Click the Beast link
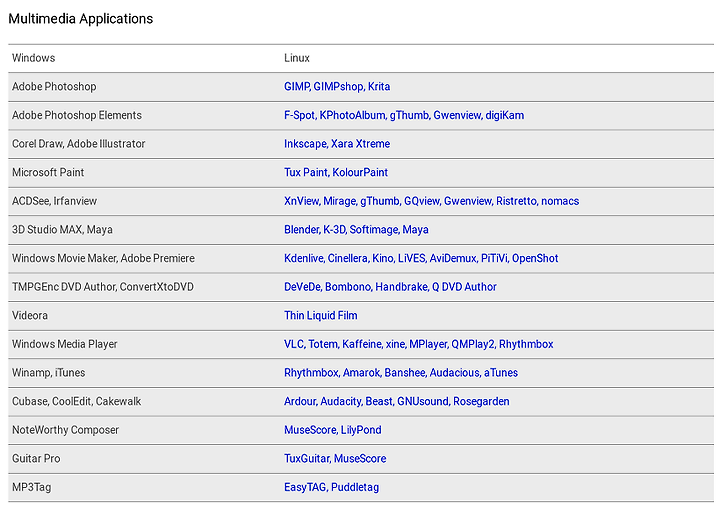The image size is (720, 509). click(379, 401)
